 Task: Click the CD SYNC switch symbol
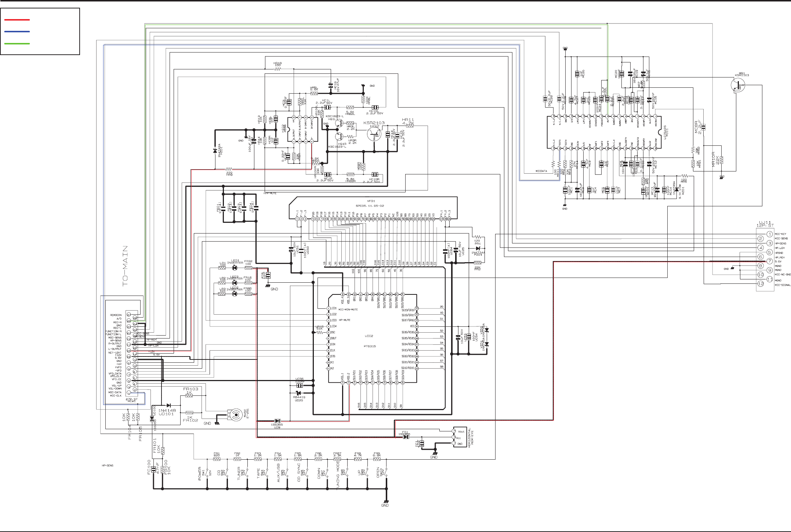(x=307, y=472)
